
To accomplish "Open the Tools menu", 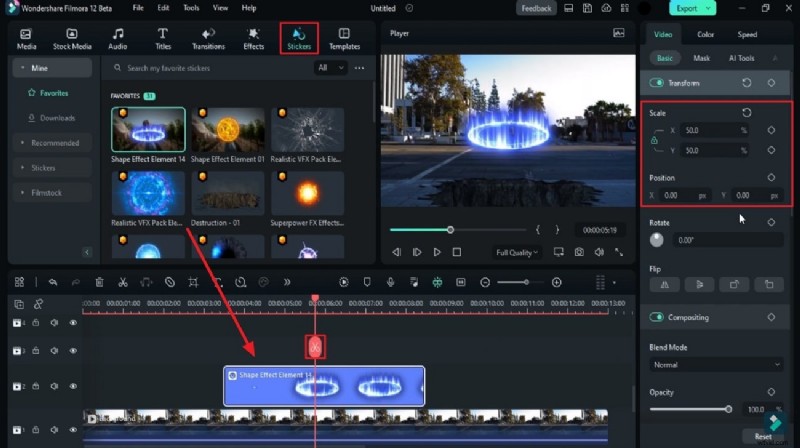I will [x=191, y=8].
